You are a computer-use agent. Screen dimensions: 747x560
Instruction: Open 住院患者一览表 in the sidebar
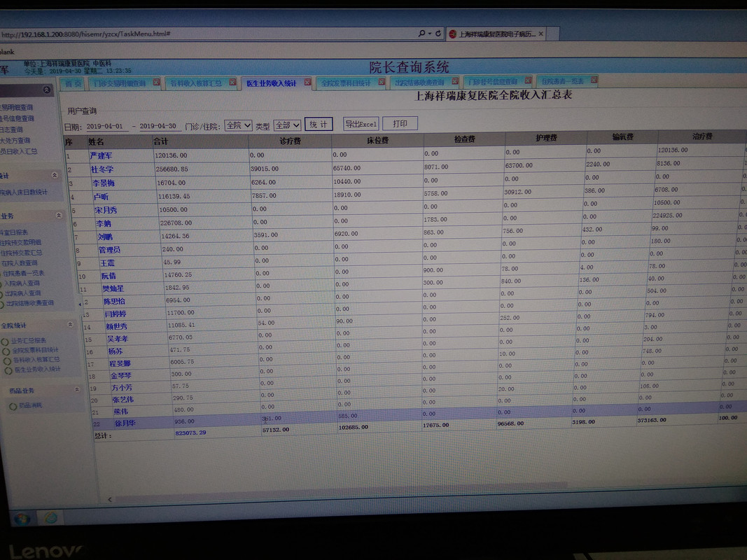coord(23,273)
